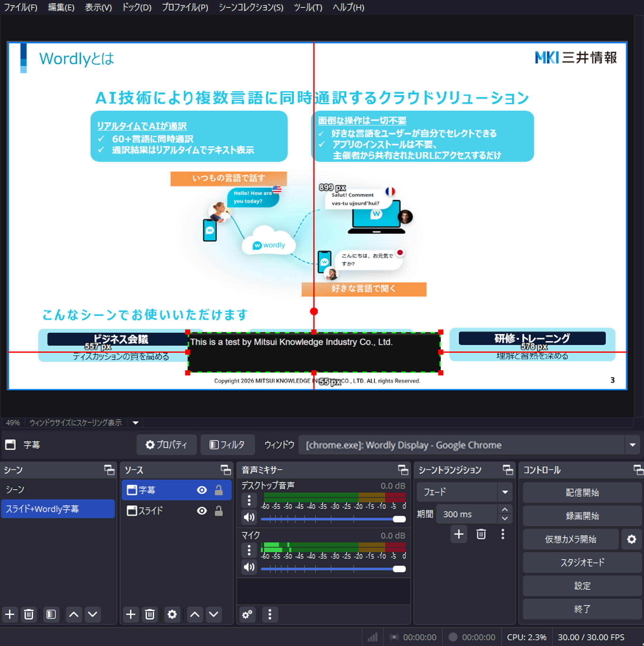The image size is (644, 646).
Task: Open preview scaling dropdown arrow
Action: tap(135, 423)
